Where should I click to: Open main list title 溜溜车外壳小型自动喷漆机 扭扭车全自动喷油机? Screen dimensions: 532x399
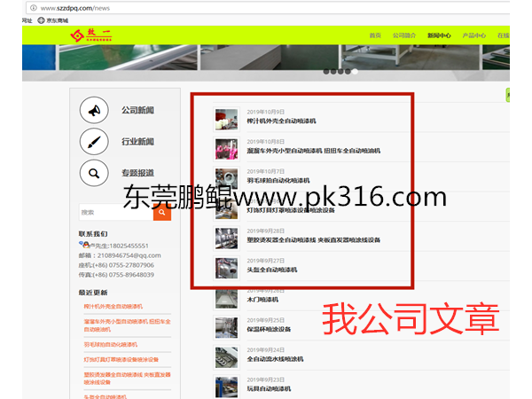pyautogui.click(x=314, y=151)
